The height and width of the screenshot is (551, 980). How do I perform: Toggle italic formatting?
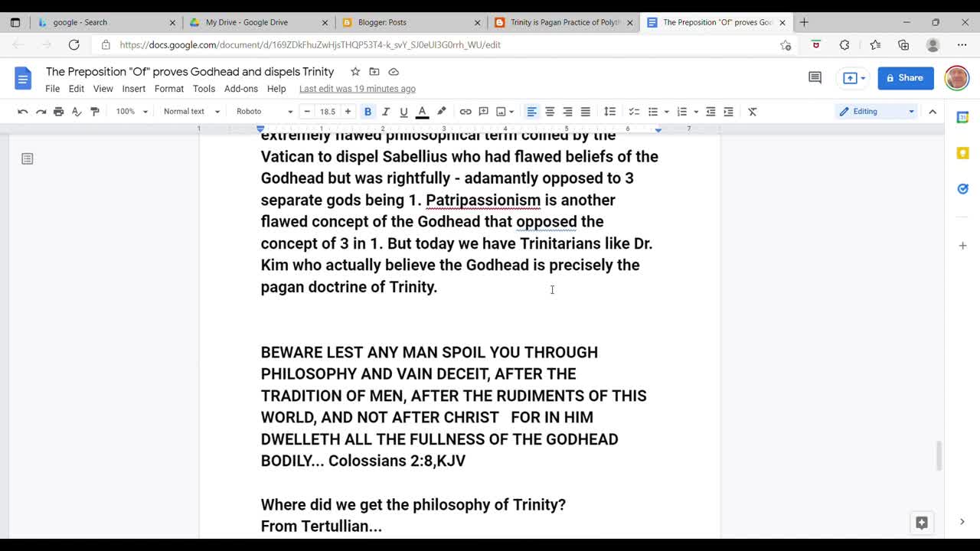click(386, 112)
